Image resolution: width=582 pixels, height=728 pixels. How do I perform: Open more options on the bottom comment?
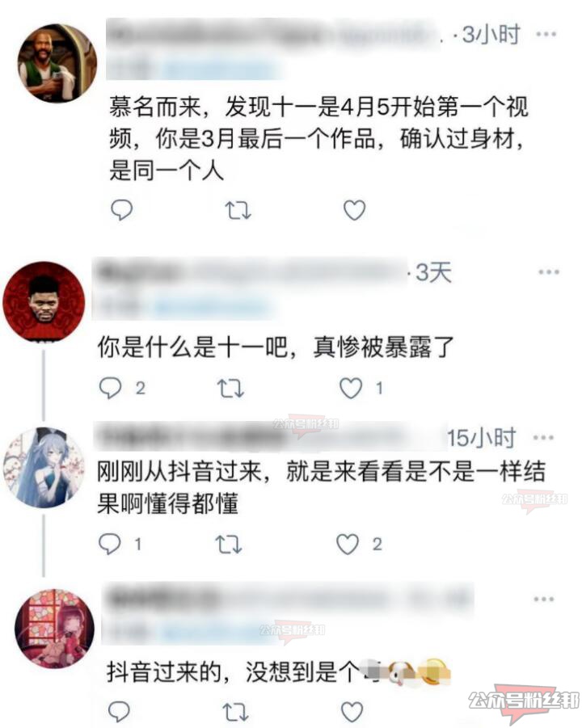coord(544,599)
